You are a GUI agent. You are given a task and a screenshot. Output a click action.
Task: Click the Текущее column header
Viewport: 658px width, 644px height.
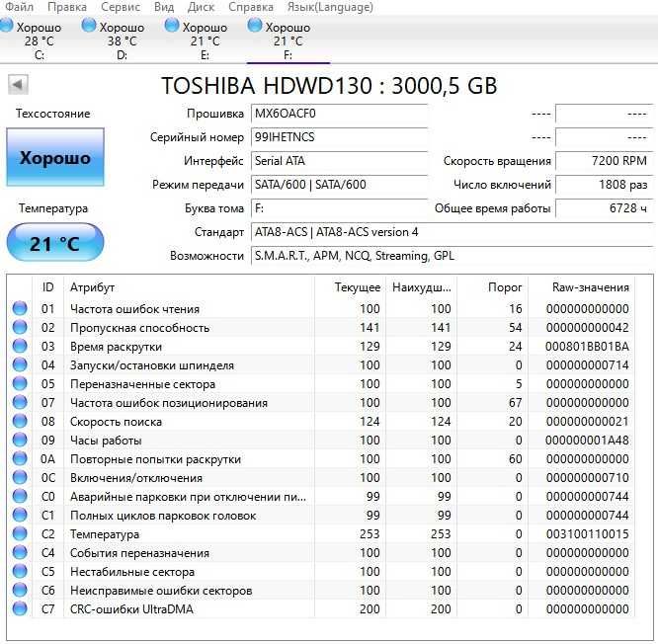coord(350,287)
